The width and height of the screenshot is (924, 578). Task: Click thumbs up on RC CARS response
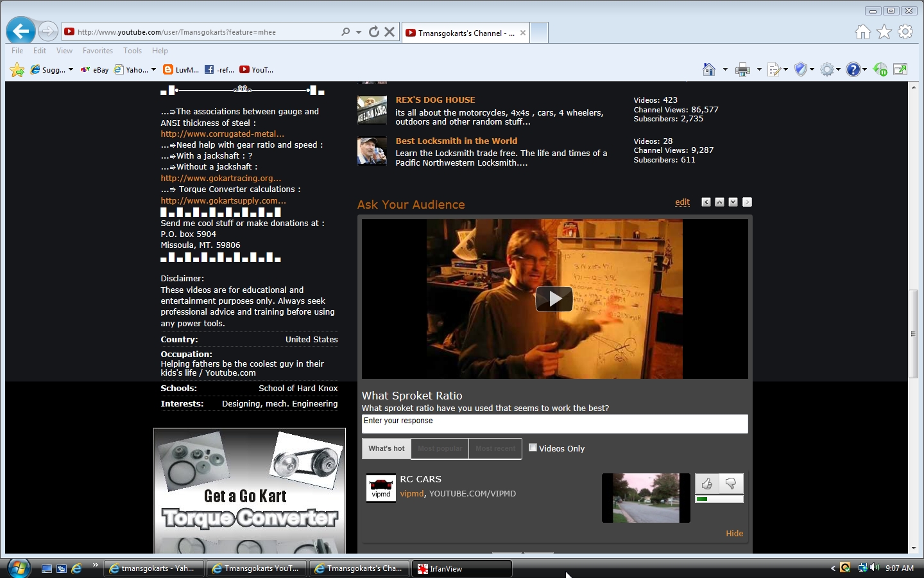[707, 484]
